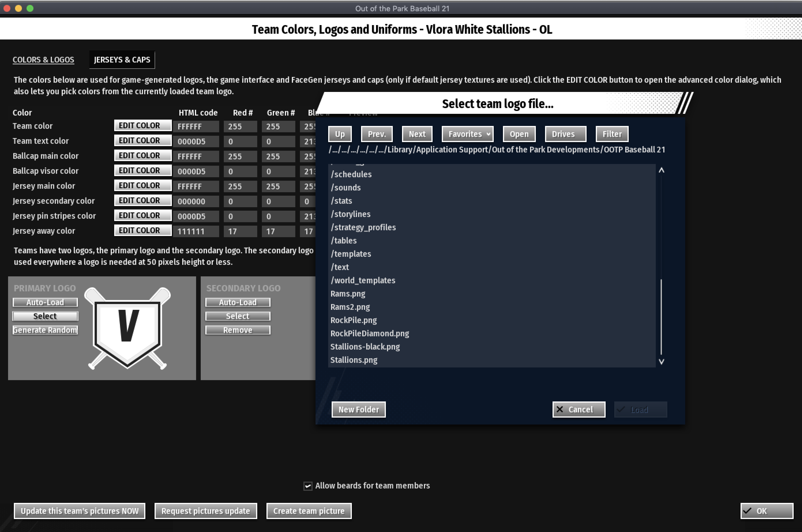Go Up one folder level
The height and width of the screenshot is (532, 802).
pos(339,134)
